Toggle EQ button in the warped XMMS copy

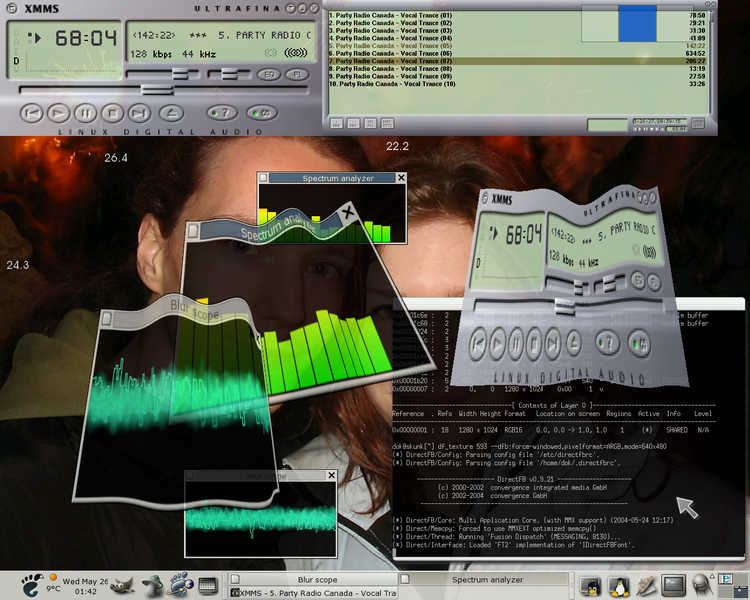point(638,280)
